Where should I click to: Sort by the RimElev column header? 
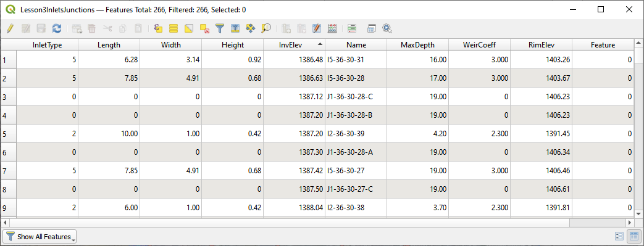point(542,44)
